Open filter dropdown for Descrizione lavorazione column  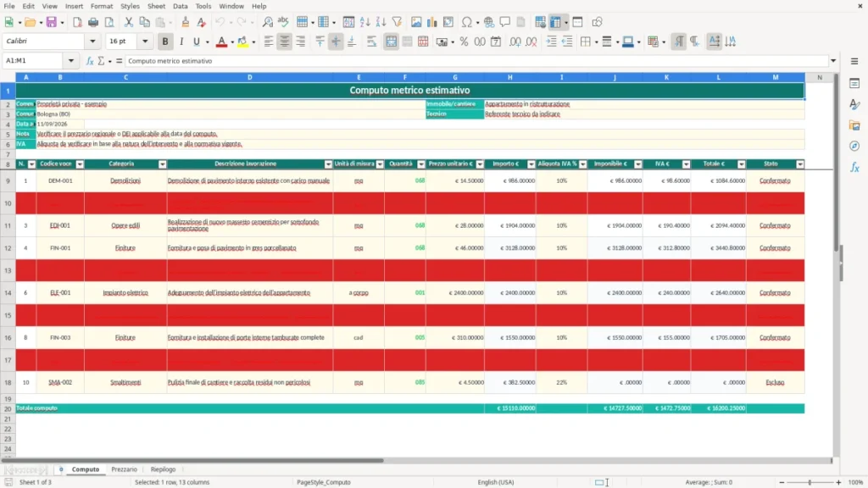pyautogui.click(x=328, y=164)
